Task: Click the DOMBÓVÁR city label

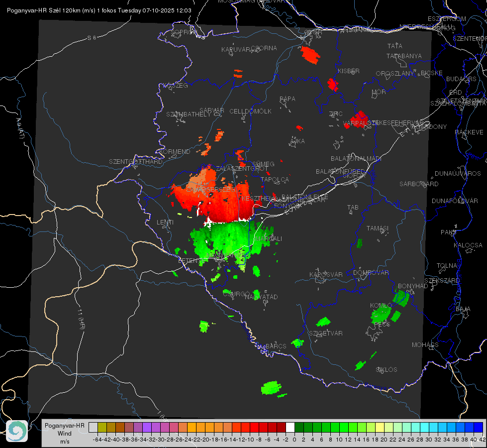Action: coord(371,273)
